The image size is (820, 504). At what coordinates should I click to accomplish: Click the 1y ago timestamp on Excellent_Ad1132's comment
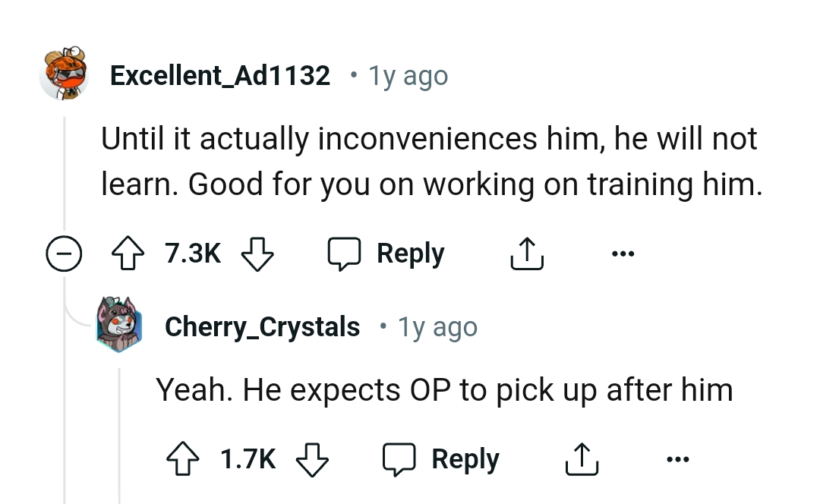click(x=408, y=76)
